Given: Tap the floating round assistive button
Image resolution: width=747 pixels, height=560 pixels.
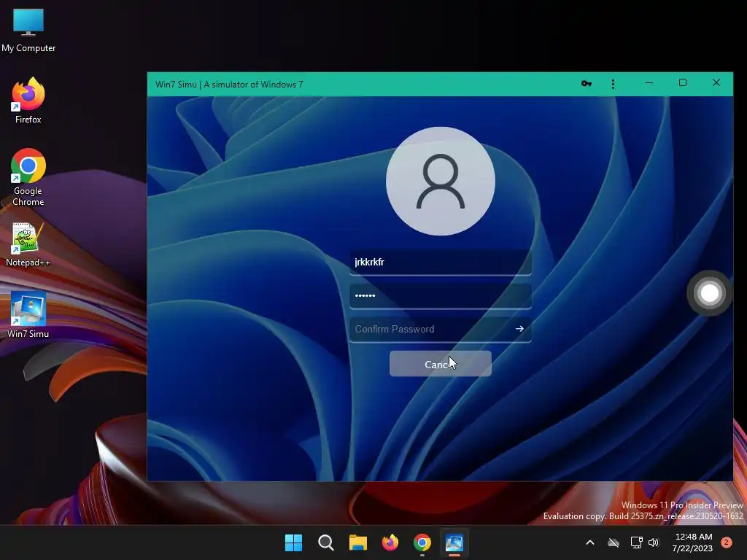Looking at the screenshot, I should point(709,293).
